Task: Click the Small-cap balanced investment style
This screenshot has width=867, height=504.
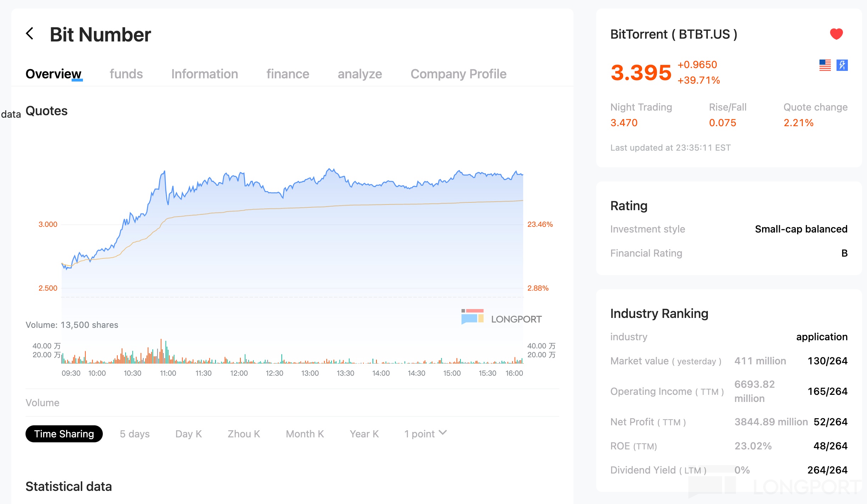Action: (801, 229)
